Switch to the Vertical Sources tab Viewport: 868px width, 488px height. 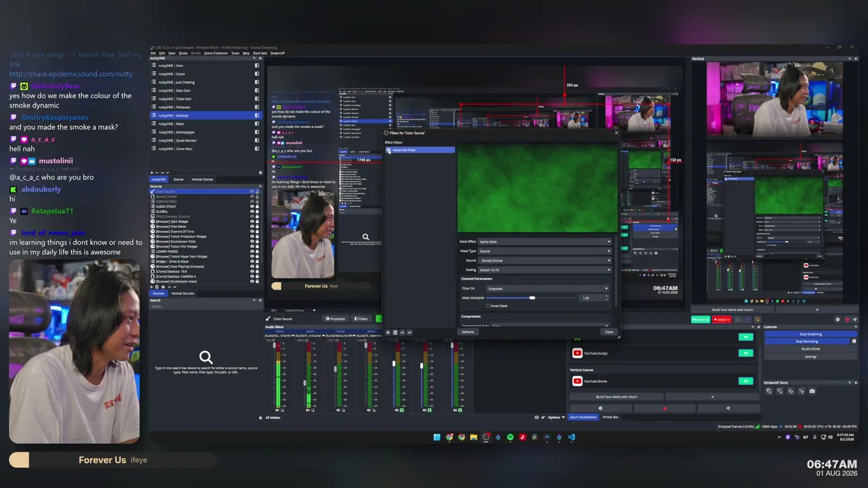182,293
